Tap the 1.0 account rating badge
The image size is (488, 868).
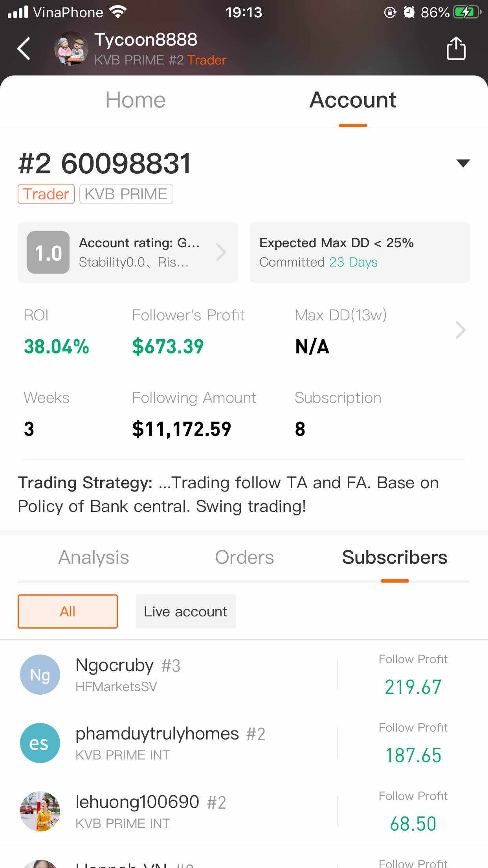(48, 252)
